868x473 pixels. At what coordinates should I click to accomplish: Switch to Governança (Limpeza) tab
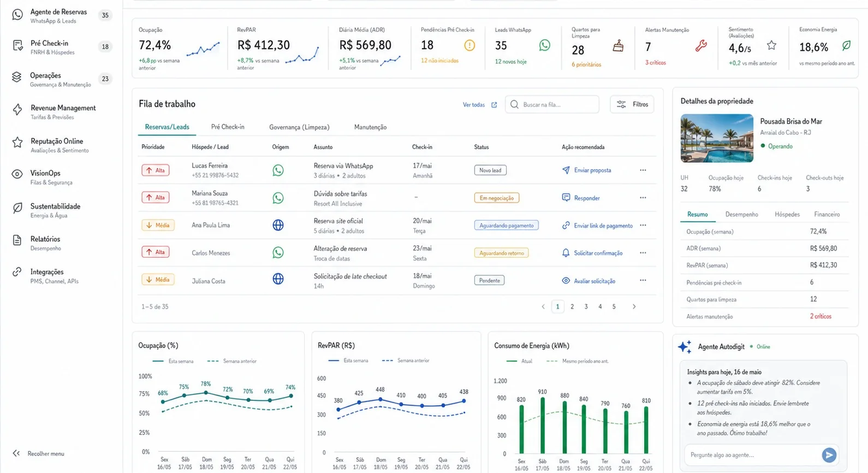point(299,127)
